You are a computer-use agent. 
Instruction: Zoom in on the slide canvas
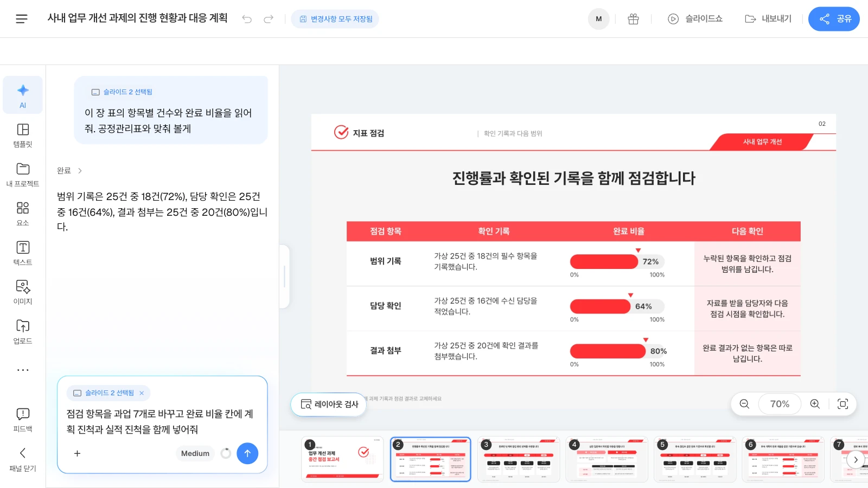[815, 404]
